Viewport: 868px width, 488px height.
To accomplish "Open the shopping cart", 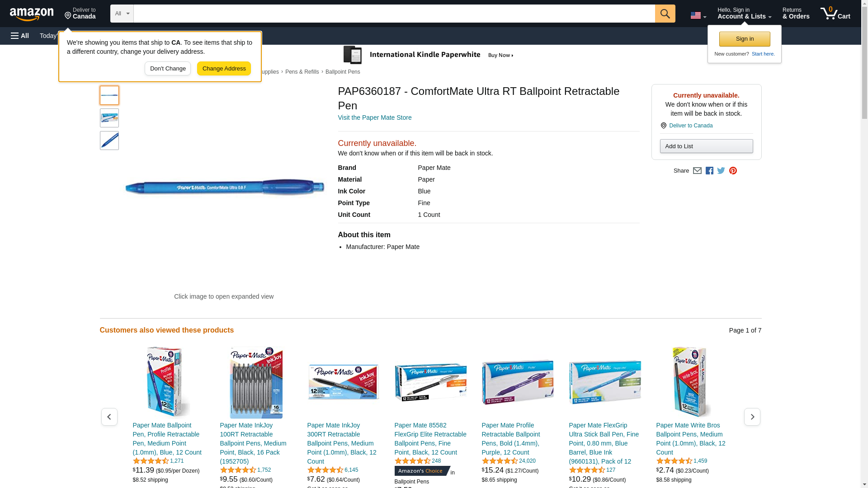I will pyautogui.click(x=835, y=14).
